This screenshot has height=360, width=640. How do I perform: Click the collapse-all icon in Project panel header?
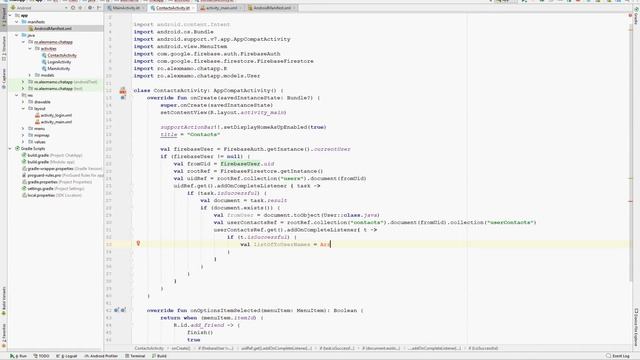(x=80, y=8)
